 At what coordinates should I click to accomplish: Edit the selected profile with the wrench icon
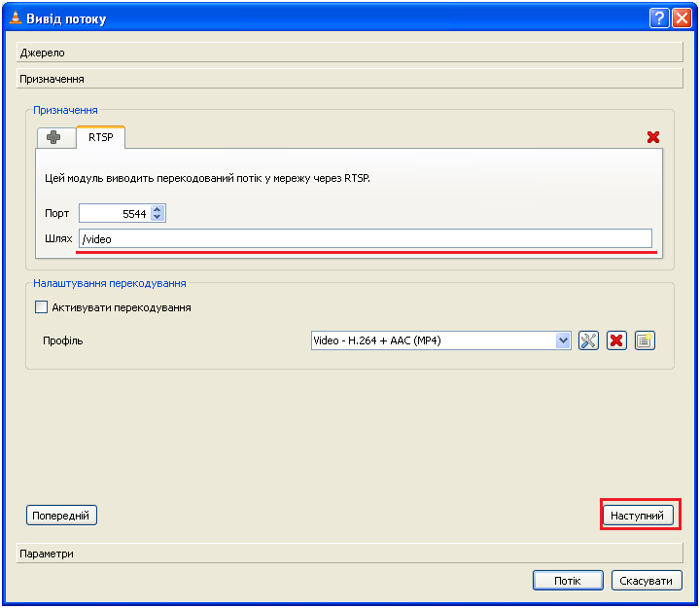click(x=588, y=340)
